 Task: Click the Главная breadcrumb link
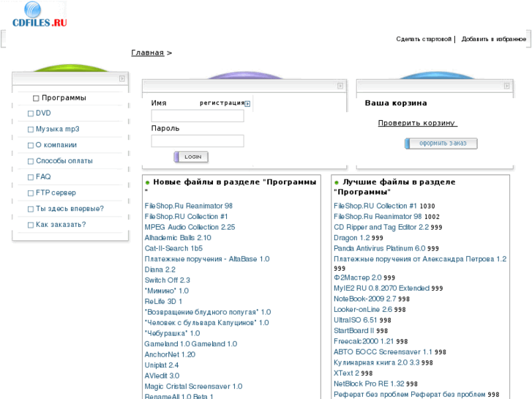click(x=148, y=53)
